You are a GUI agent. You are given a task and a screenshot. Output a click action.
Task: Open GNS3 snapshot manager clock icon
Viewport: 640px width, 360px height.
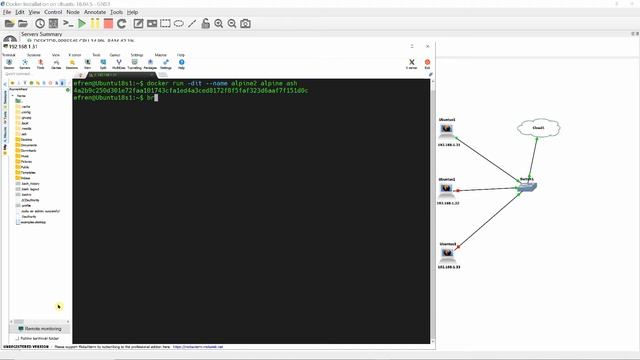(40, 24)
